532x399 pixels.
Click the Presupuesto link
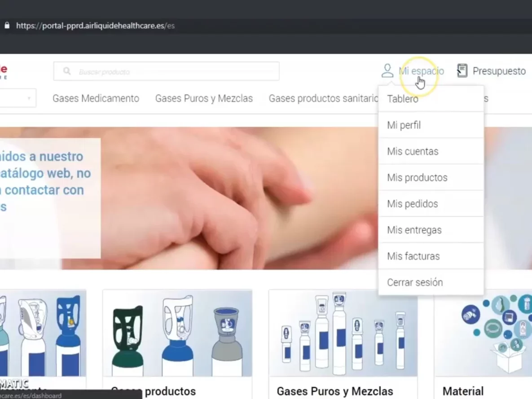coord(499,71)
